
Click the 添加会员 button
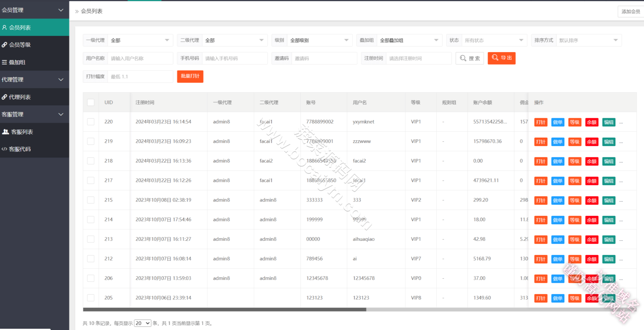(631, 12)
